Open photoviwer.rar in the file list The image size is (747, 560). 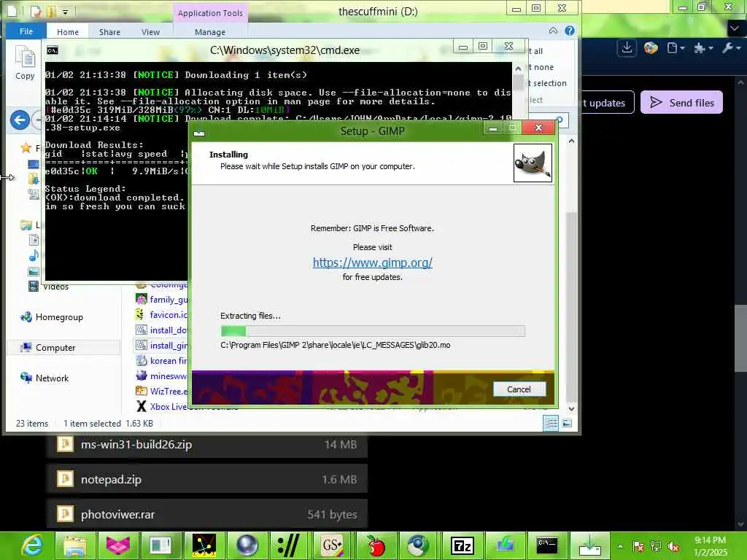coord(207,514)
